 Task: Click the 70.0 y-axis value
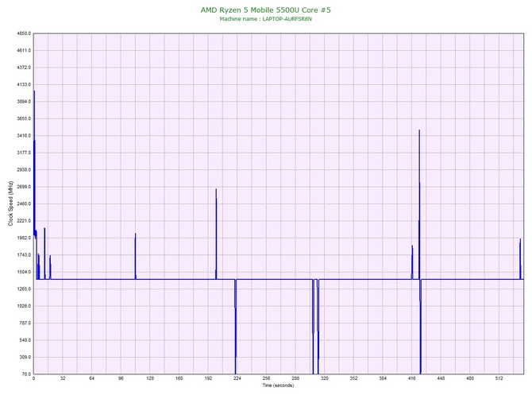(26, 374)
